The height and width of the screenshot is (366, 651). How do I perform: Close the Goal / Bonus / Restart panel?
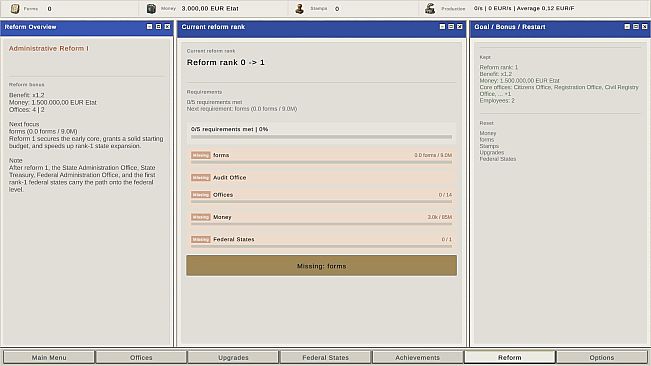pos(644,27)
